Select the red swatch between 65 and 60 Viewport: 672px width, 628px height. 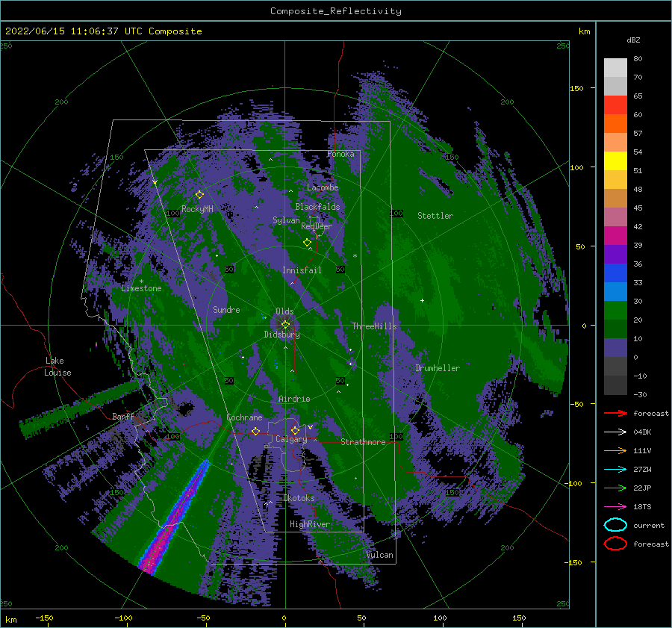(x=615, y=105)
